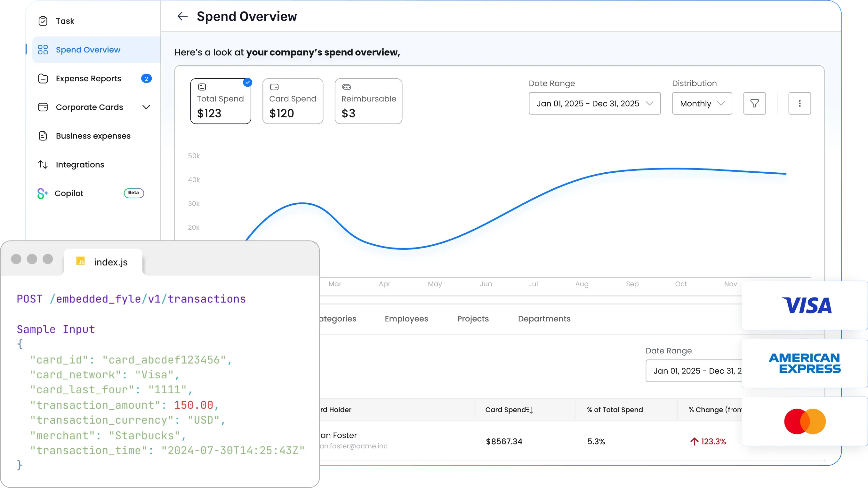Sort the Card Spend column
Viewport: 868px width, 488px height.
click(x=531, y=410)
